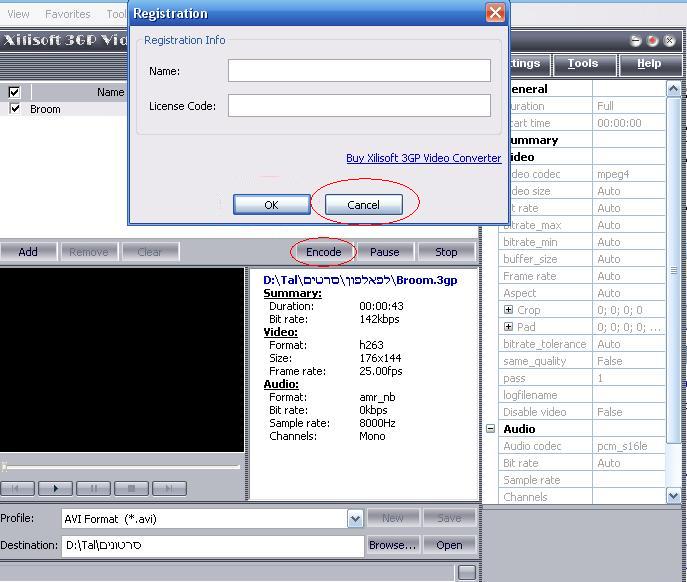Skip to next frame in preview controls
The image size is (687, 582).
[x=169, y=488]
